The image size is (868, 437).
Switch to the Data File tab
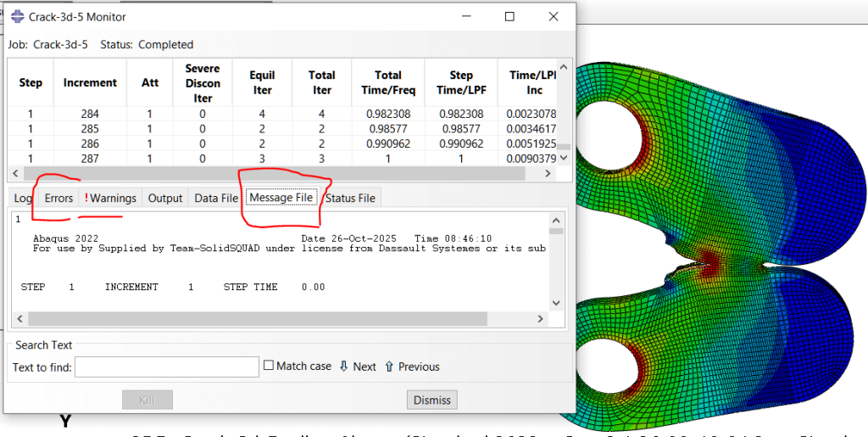coord(216,198)
